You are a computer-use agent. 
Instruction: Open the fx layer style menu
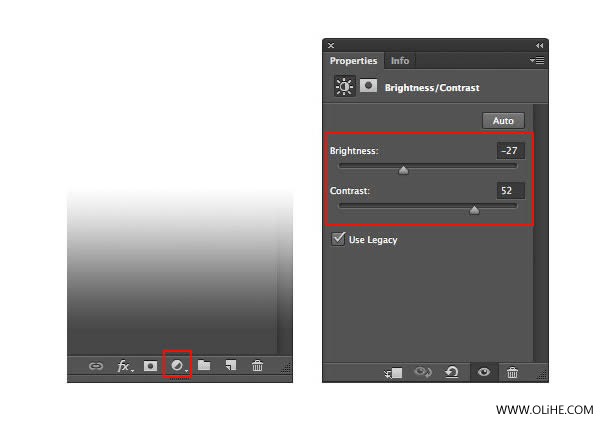(125, 366)
